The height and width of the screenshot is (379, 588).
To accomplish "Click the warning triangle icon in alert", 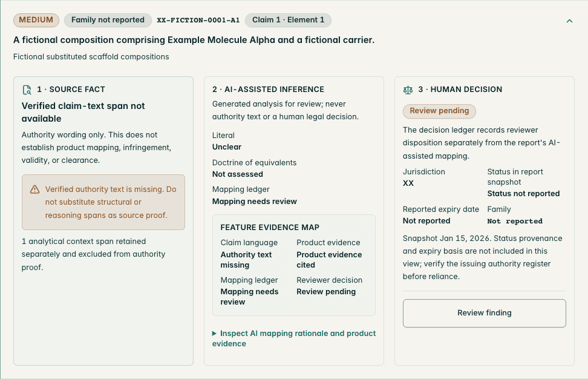I will click(35, 189).
